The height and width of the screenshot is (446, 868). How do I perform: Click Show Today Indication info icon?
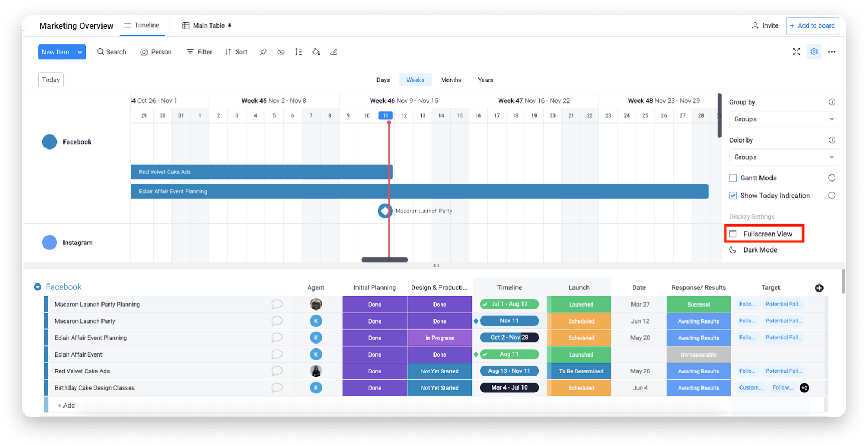[x=832, y=196]
